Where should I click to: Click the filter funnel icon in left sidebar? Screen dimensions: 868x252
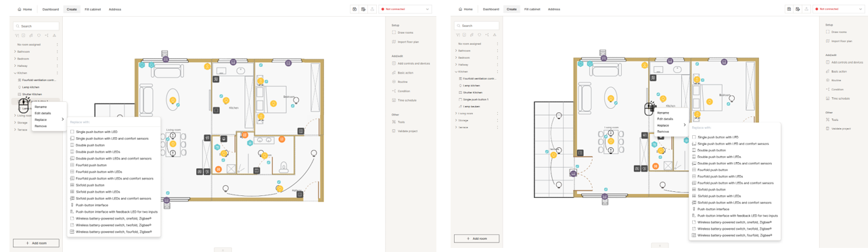pos(16,35)
